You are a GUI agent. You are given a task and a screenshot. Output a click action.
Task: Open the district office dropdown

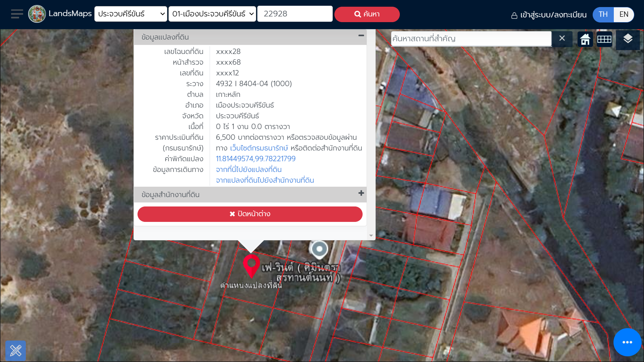click(212, 14)
